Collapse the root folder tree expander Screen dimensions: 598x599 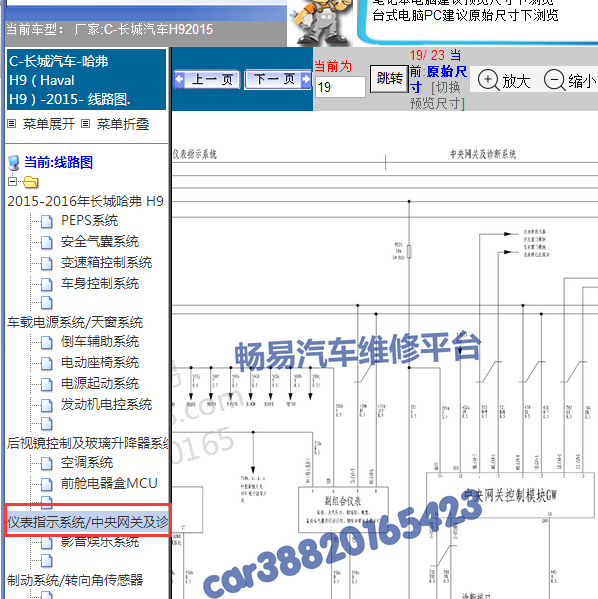13,181
